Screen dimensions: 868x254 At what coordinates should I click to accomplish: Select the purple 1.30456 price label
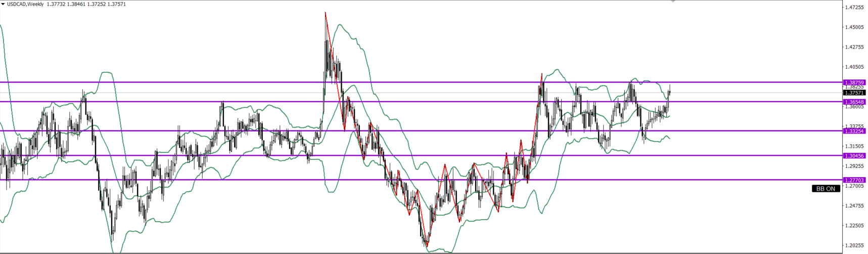coord(854,156)
